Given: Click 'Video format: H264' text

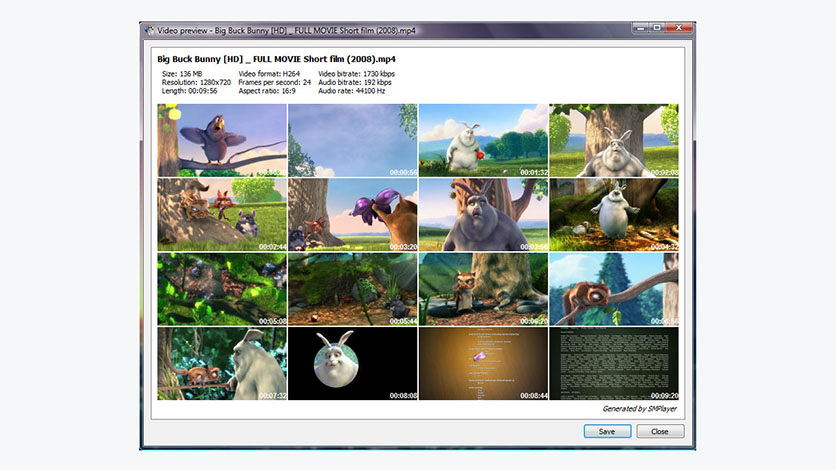Looking at the screenshot, I should tap(269, 74).
